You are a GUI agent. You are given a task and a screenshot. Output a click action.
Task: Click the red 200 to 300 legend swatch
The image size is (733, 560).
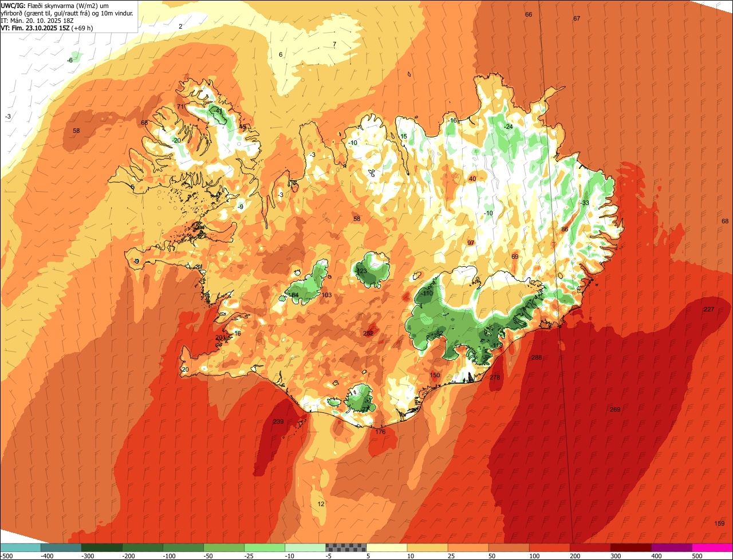point(590,548)
